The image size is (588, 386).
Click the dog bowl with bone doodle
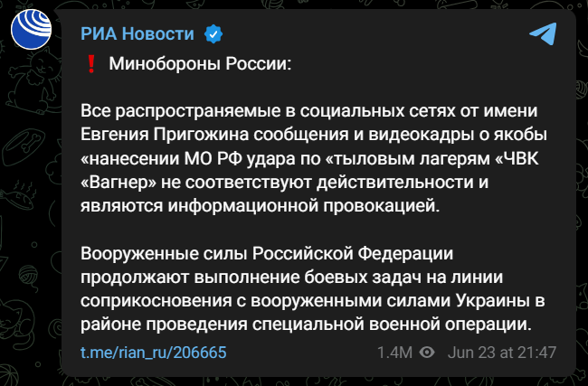coord(24,147)
